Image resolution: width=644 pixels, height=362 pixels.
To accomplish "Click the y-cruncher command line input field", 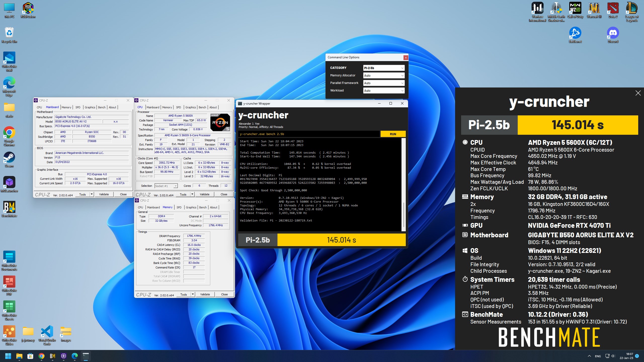I will tap(309, 134).
